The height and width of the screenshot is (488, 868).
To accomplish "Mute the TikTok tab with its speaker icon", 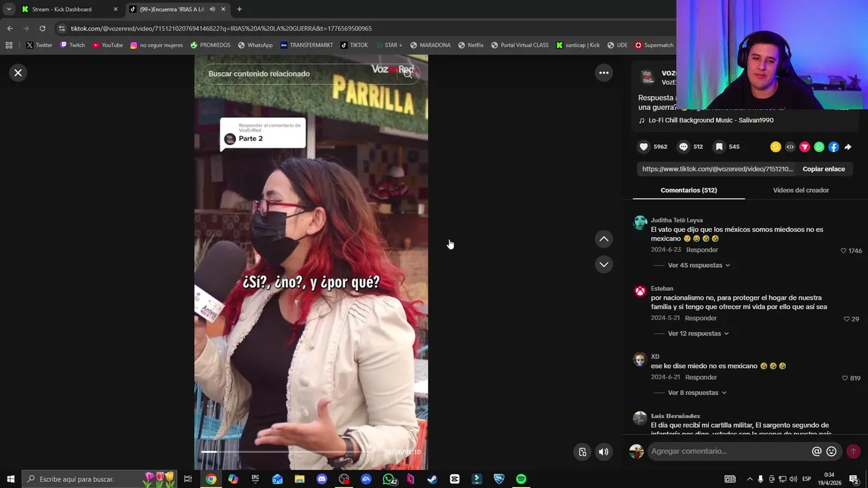I will pyautogui.click(x=212, y=9).
